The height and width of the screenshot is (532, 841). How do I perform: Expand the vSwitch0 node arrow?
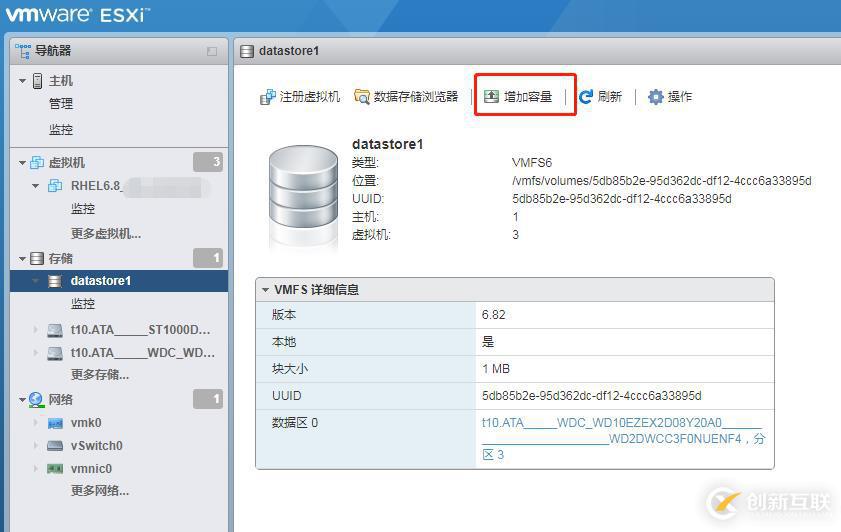[36, 446]
